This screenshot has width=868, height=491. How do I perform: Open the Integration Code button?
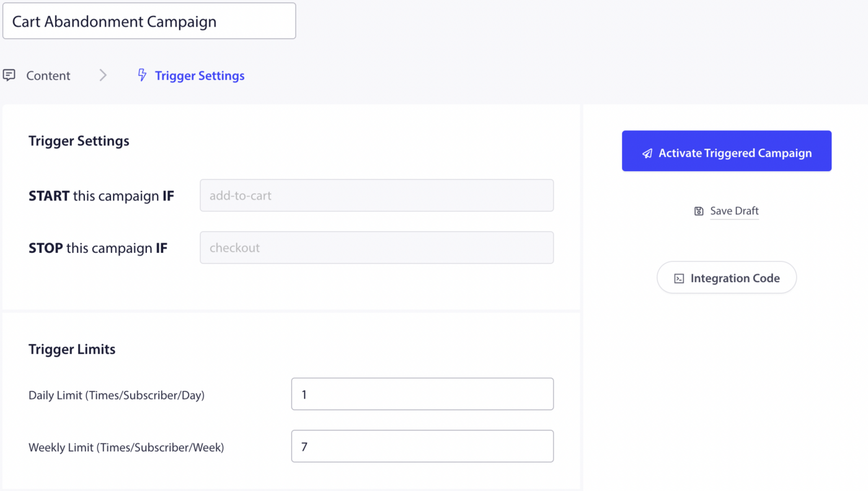727,277
